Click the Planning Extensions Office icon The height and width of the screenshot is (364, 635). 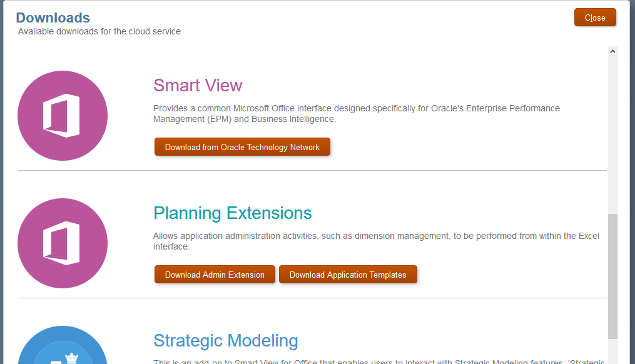(63, 243)
